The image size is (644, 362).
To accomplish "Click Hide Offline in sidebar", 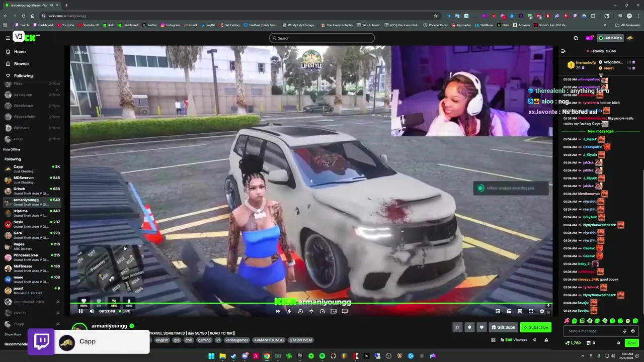I will click(x=12, y=149).
